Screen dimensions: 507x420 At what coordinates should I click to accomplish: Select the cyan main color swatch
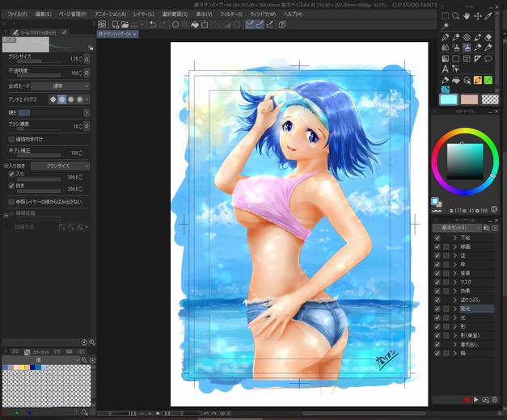click(x=449, y=99)
